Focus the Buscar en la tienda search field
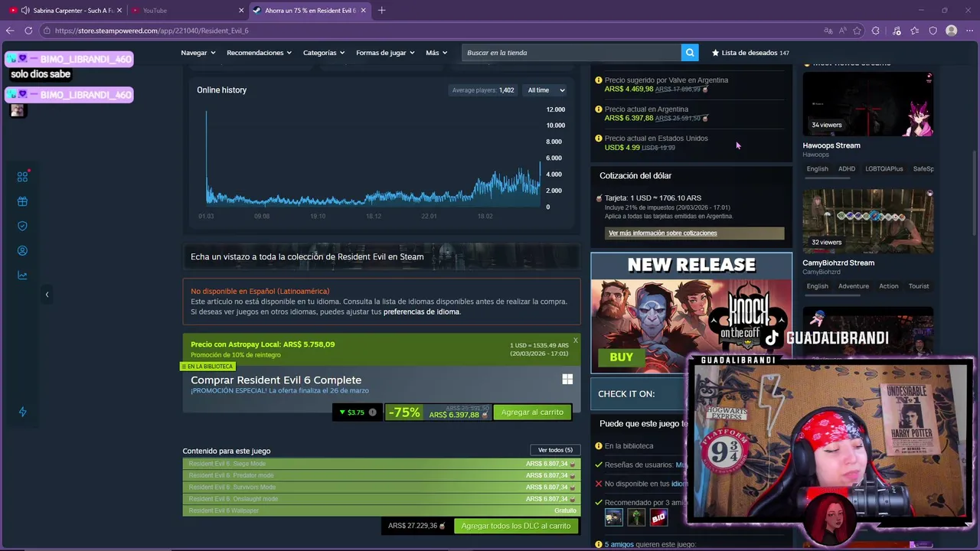 pos(571,53)
